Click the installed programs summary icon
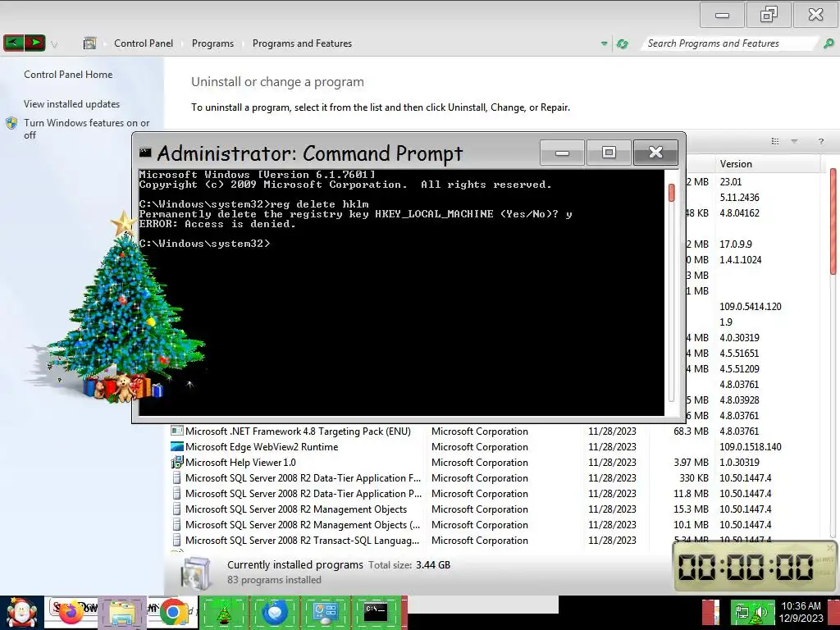840x630 pixels. [x=195, y=573]
